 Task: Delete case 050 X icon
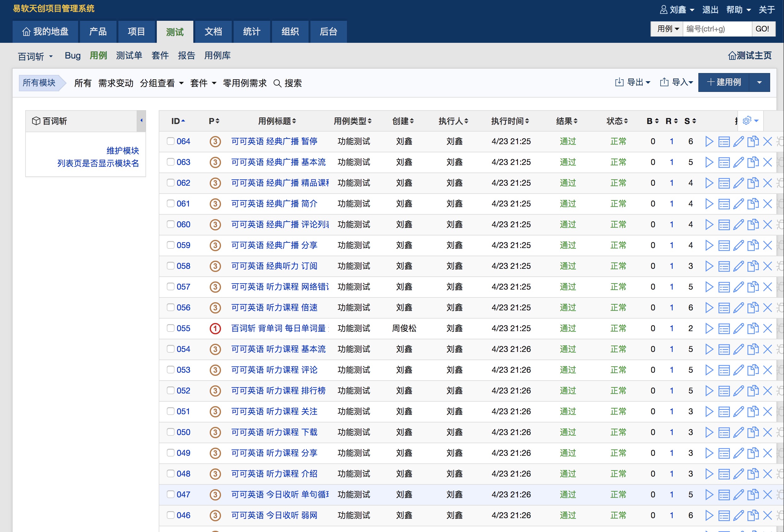768,433
